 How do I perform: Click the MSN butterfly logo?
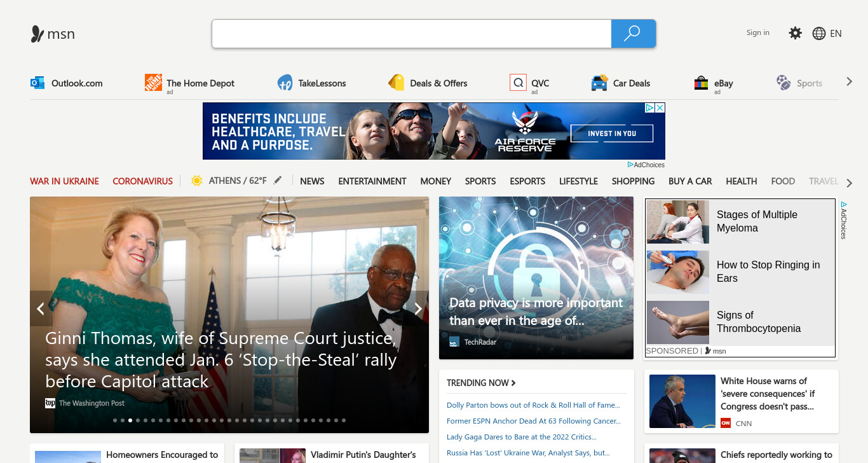tap(37, 34)
